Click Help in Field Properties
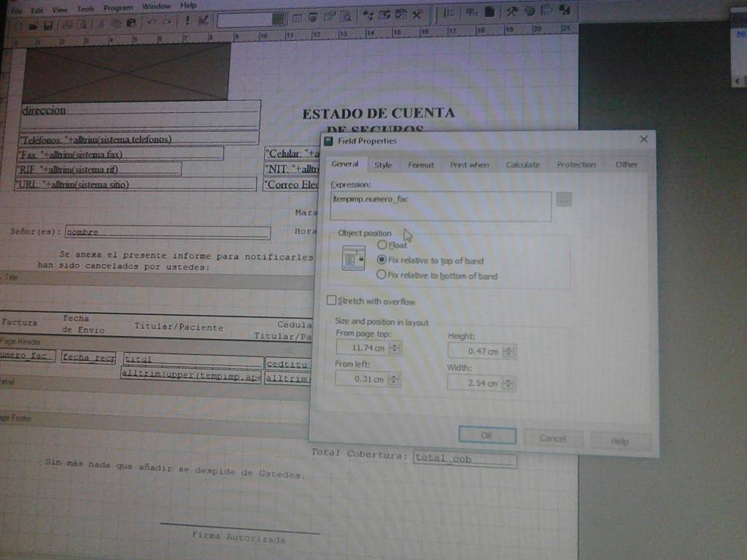This screenshot has width=747, height=560. (x=619, y=441)
